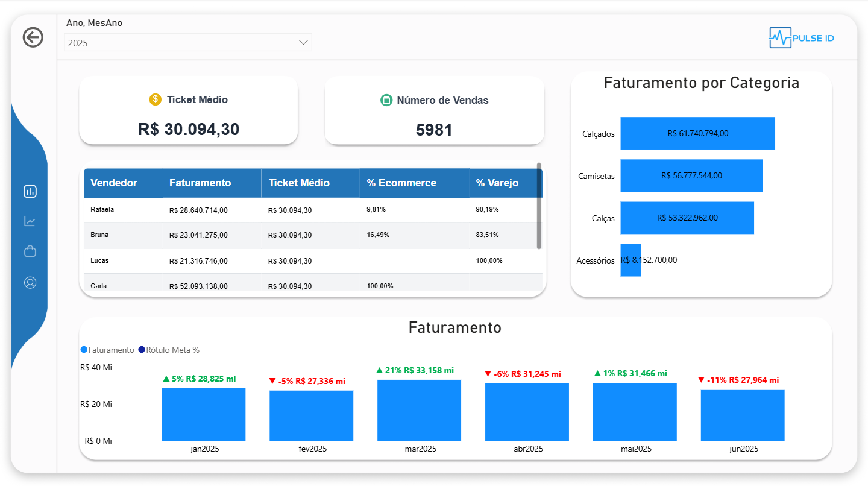
Task: Click the back arrow at the top left
Action: 32,37
